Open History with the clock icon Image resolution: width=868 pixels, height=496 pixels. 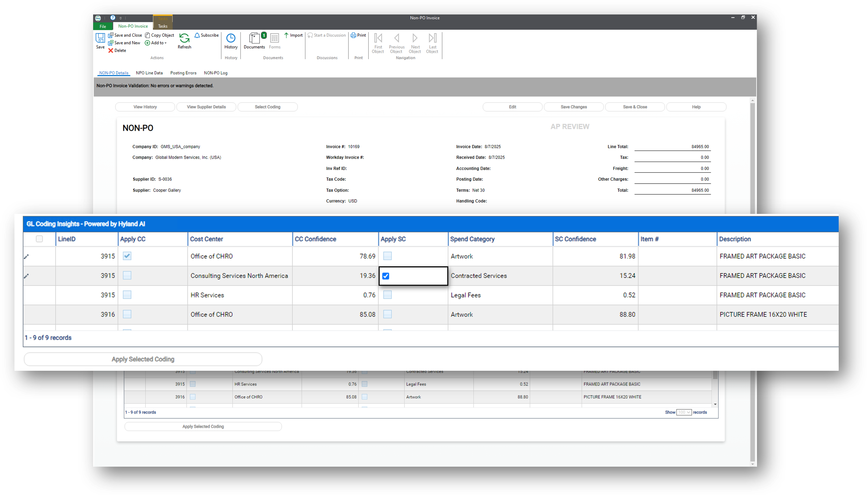[x=231, y=38]
